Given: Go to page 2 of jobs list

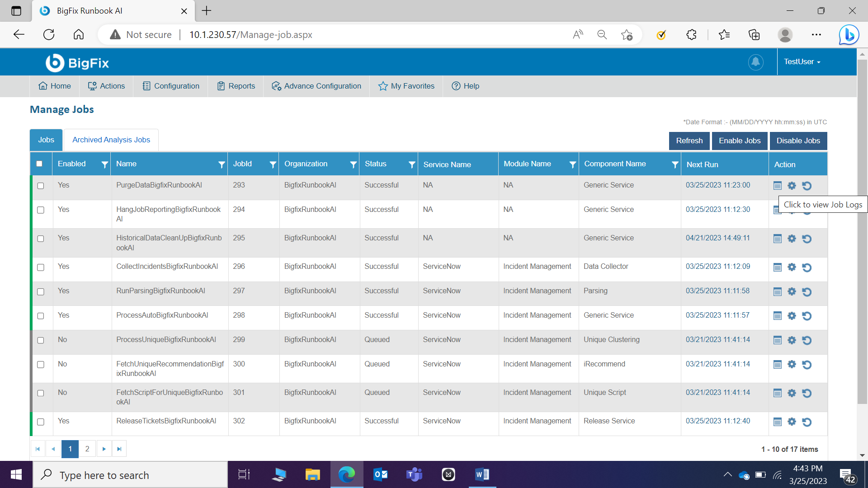Looking at the screenshot, I should tap(87, 449).
